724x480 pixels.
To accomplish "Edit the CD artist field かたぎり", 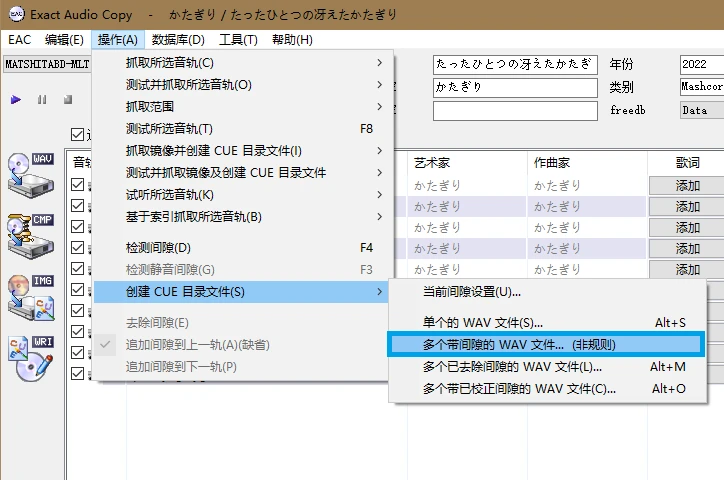I will click(x=515, y=87).
